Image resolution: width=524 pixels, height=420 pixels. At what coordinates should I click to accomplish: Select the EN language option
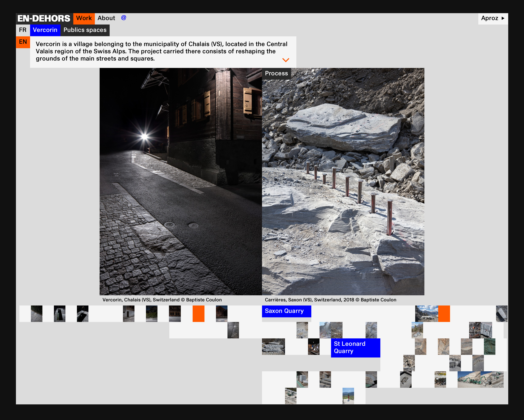tap(23, 42)
